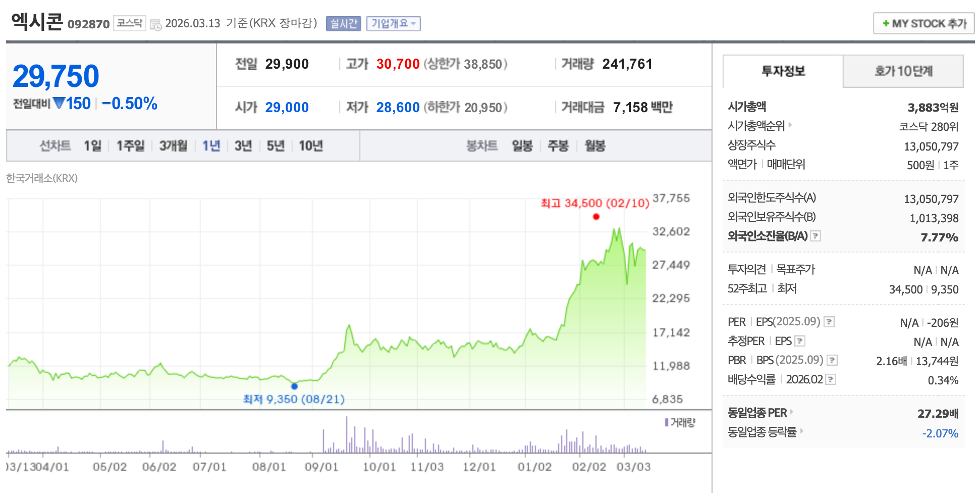Click the 동일업종 등락률 arrow
The width and height of the screenshot is (980, 493).
point(801,431)
